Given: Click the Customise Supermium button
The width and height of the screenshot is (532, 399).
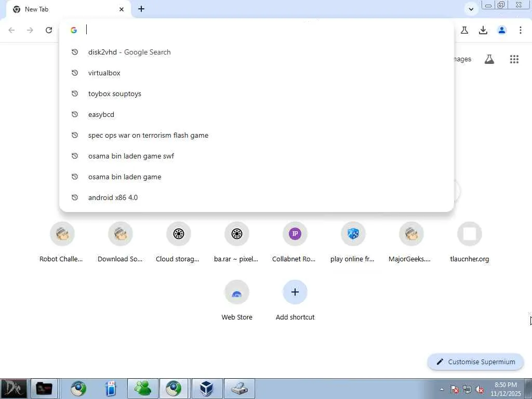Looking at the screenshot, I should (476, 362).
